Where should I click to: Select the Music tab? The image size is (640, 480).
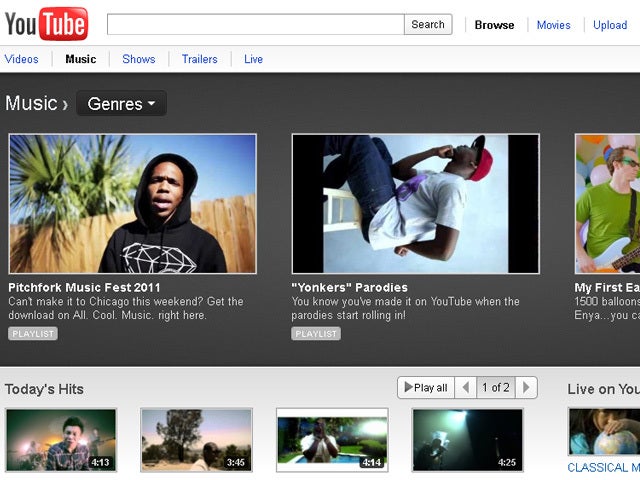click(81, 59)
